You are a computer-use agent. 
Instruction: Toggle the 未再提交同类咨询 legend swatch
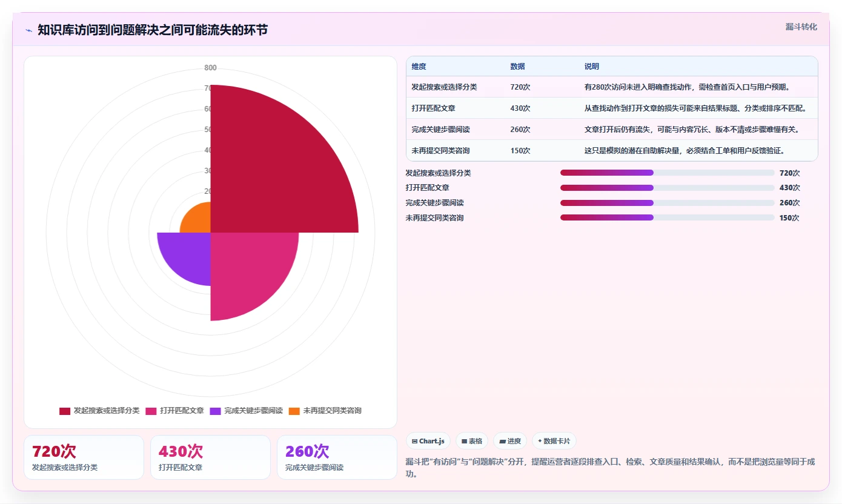(294, 411)
